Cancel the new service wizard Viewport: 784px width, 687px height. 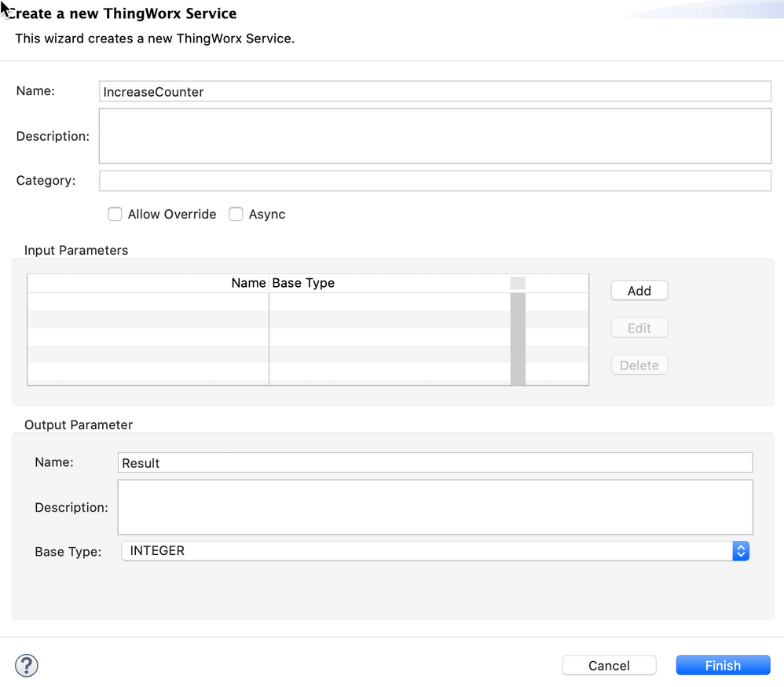(609, 666)
